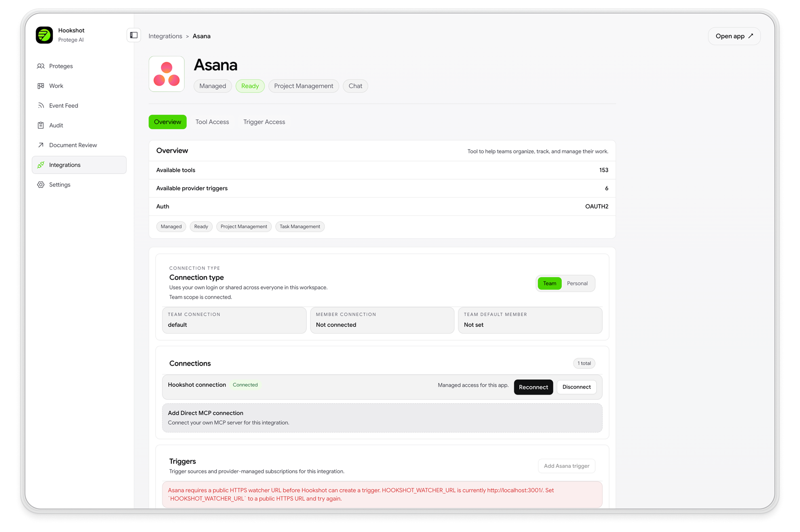Click the Event Feed signal icon

pyautogui.click(x=41, y=105)
